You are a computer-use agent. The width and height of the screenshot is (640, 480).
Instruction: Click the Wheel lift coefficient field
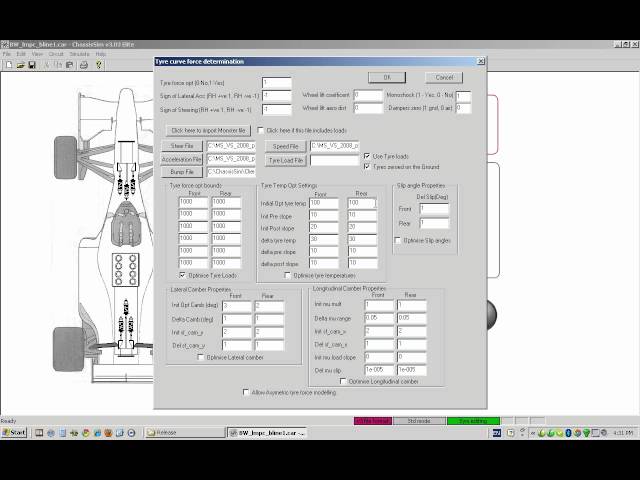coord(368,95)
